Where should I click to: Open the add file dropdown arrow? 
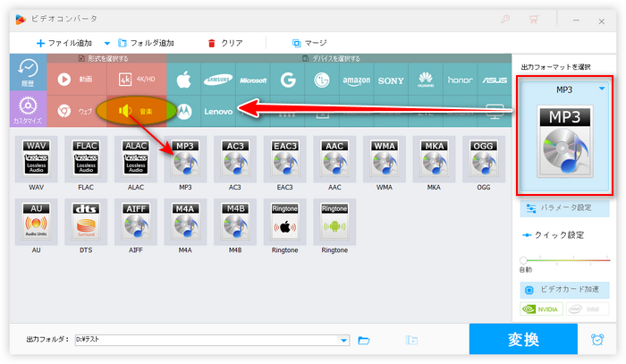click(x=107, y=43)
